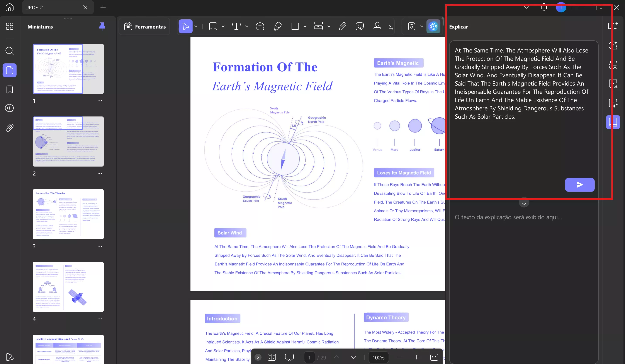
Task: Expand the shape tool dropdown arrow
Action: 305,26
